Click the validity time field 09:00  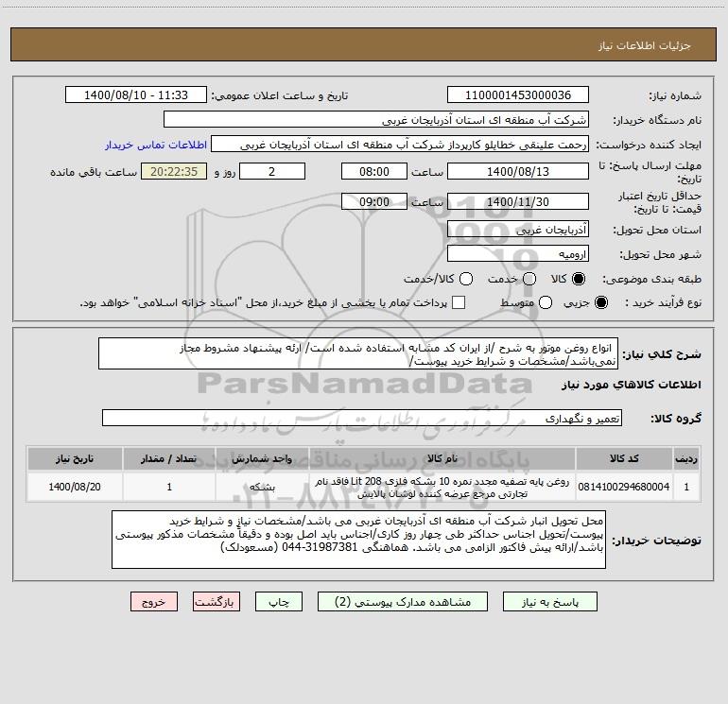pos(374,201)
